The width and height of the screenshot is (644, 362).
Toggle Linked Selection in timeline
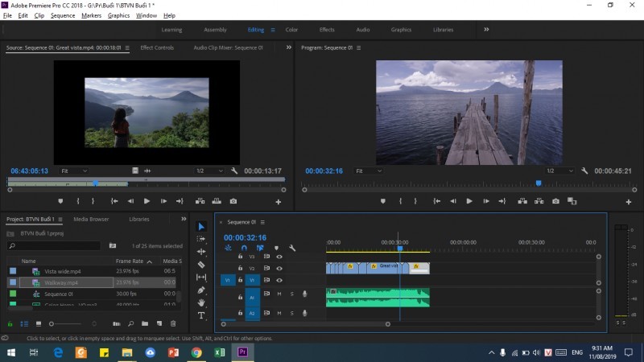coord(260,248)
